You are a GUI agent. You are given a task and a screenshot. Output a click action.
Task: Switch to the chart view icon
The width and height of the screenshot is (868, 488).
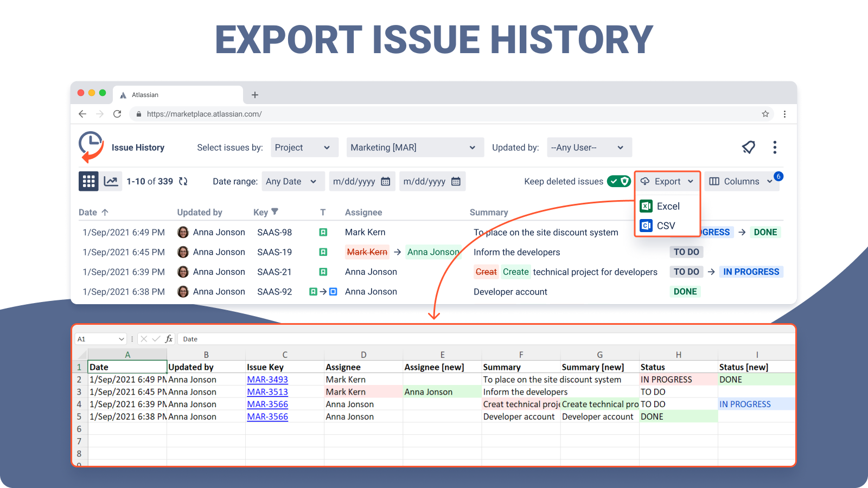[111, 181]
